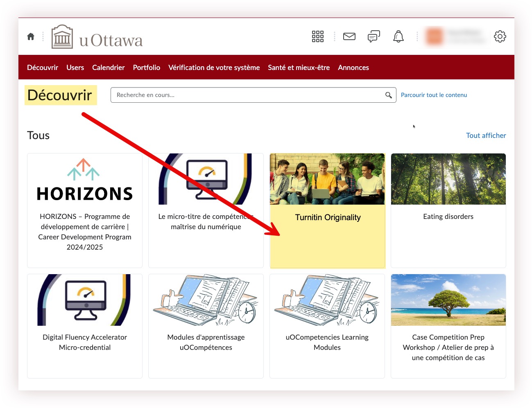Click the Parcourir tout le contenu link
Viewport: 532px width, 408px height.
pos(434,95)
